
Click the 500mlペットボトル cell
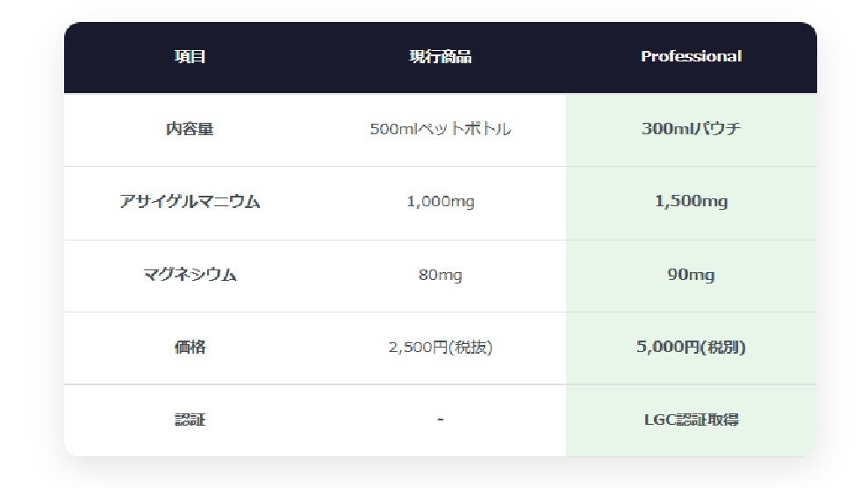tap(440, 129)
